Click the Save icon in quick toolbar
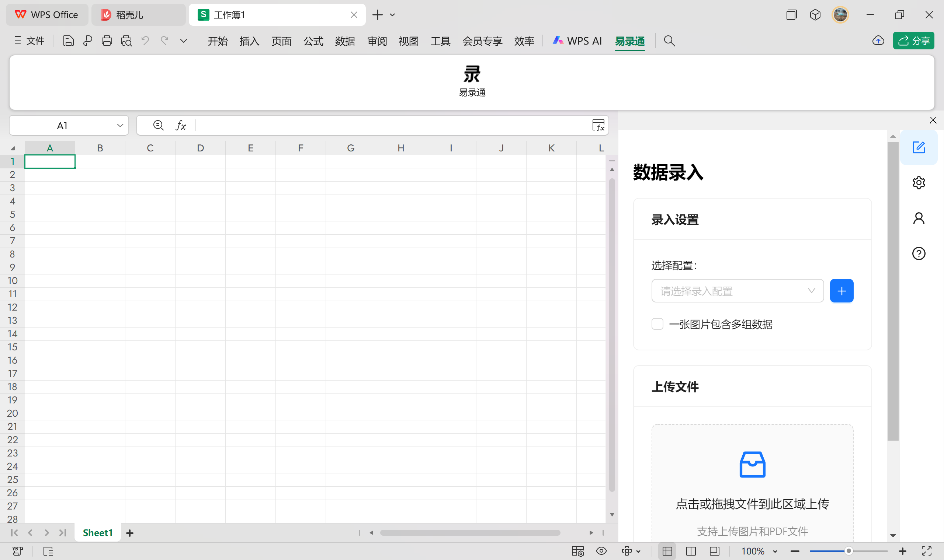 click(68, 41)
